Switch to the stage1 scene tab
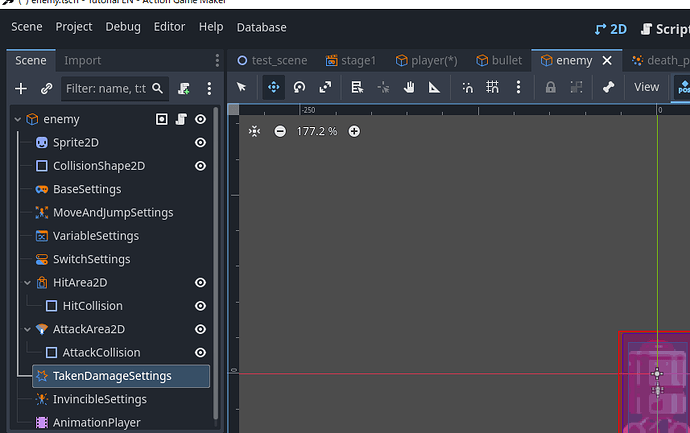 [x=349, y=60]
